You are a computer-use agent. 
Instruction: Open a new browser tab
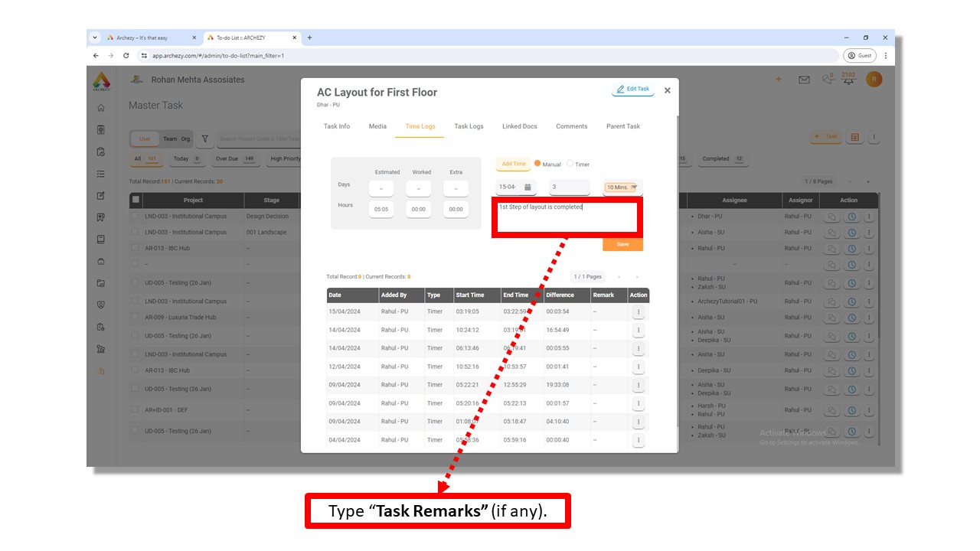coord(309,37)
